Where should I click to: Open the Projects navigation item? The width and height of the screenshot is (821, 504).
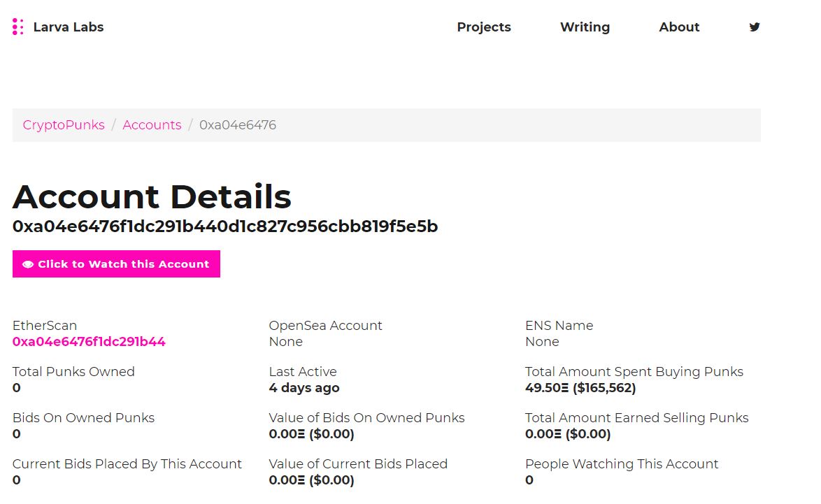[x=484, y=27]
